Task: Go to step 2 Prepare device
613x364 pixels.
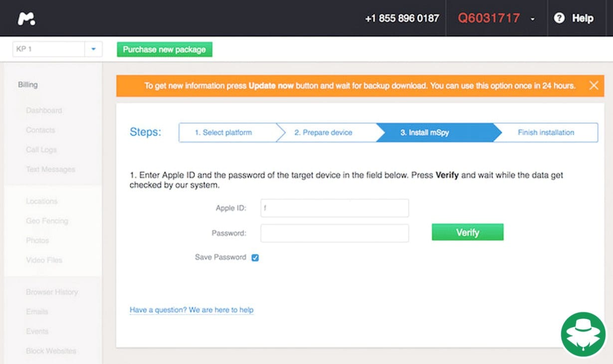Action: 323,133
